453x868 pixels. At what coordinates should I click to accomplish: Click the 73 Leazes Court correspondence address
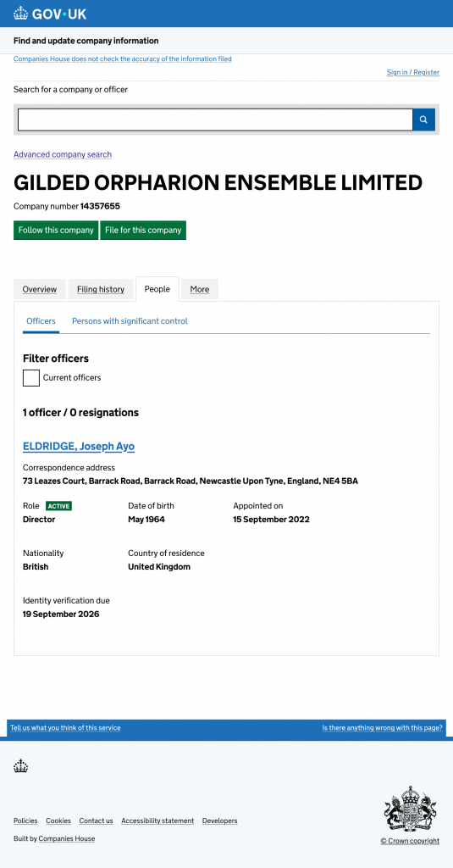tap(191, 481)
